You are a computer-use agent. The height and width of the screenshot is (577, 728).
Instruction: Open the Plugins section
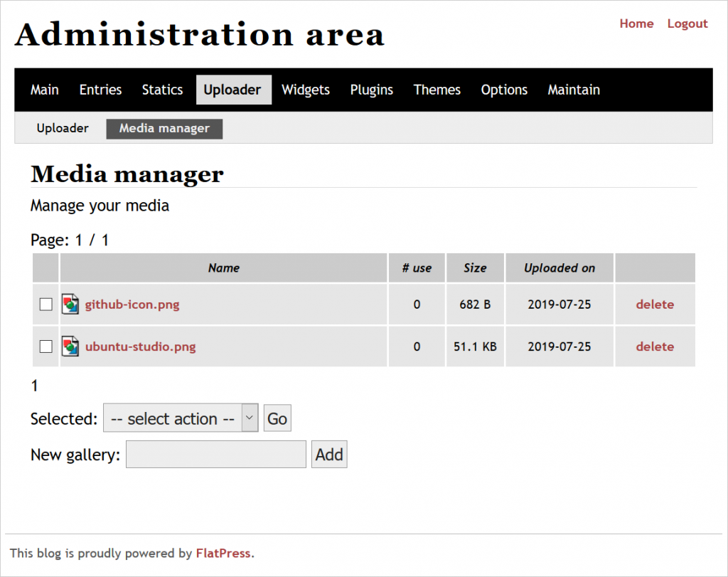(371, 90)
